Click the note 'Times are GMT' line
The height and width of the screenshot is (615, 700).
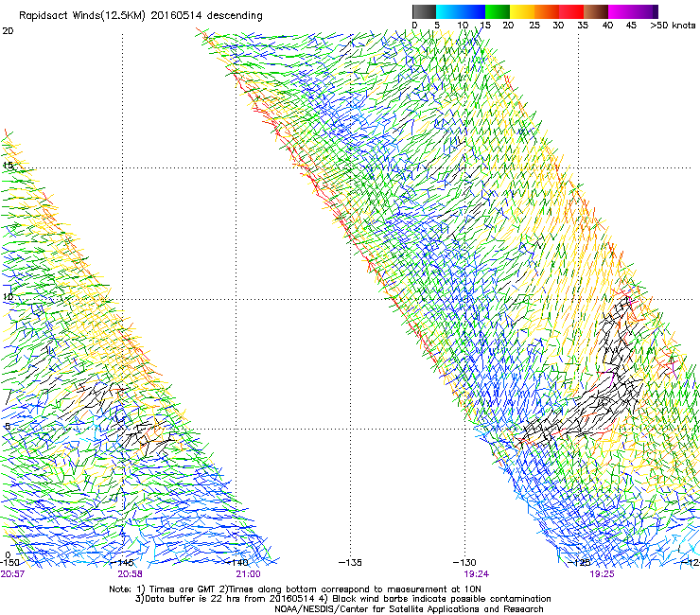point(295,589)
